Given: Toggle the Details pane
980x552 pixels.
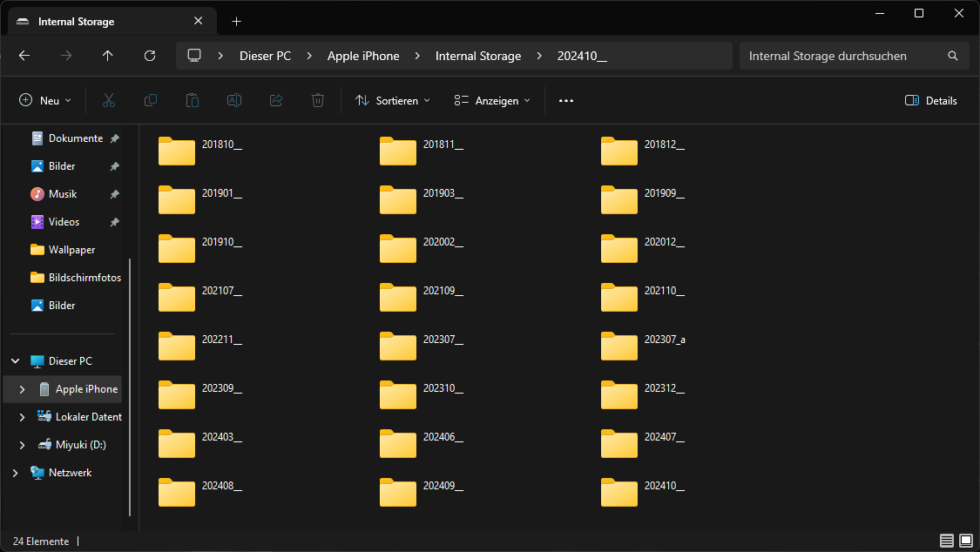Looking at the screenshot, I should coord(930,100).
